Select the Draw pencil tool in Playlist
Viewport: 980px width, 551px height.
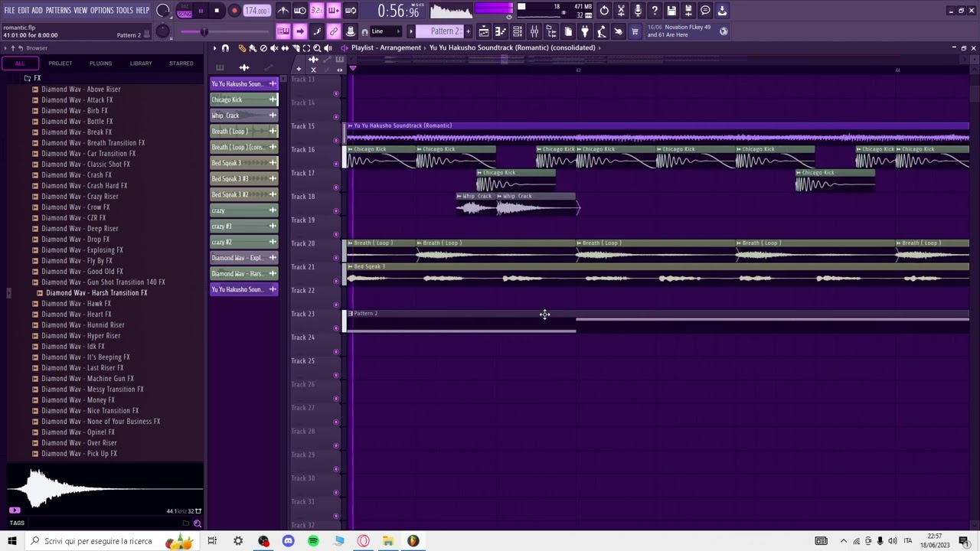tap(243, 48)
